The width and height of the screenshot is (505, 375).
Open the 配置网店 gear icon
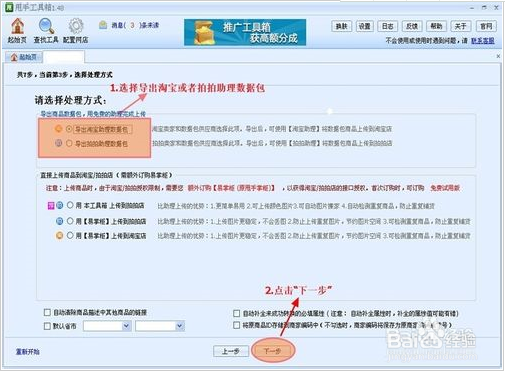[x=76, y=30]
